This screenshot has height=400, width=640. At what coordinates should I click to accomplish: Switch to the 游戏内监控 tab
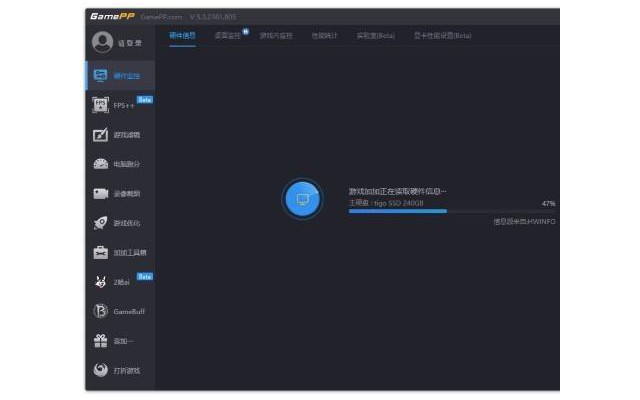click(276, 36)
